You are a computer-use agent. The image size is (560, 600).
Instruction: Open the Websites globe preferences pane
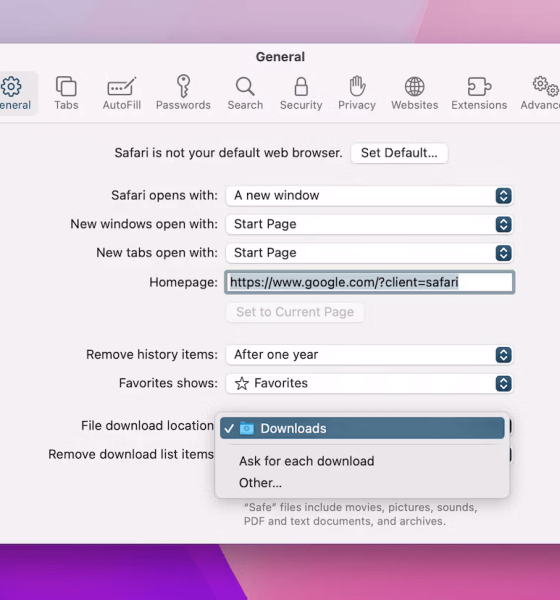pos(415,93)
